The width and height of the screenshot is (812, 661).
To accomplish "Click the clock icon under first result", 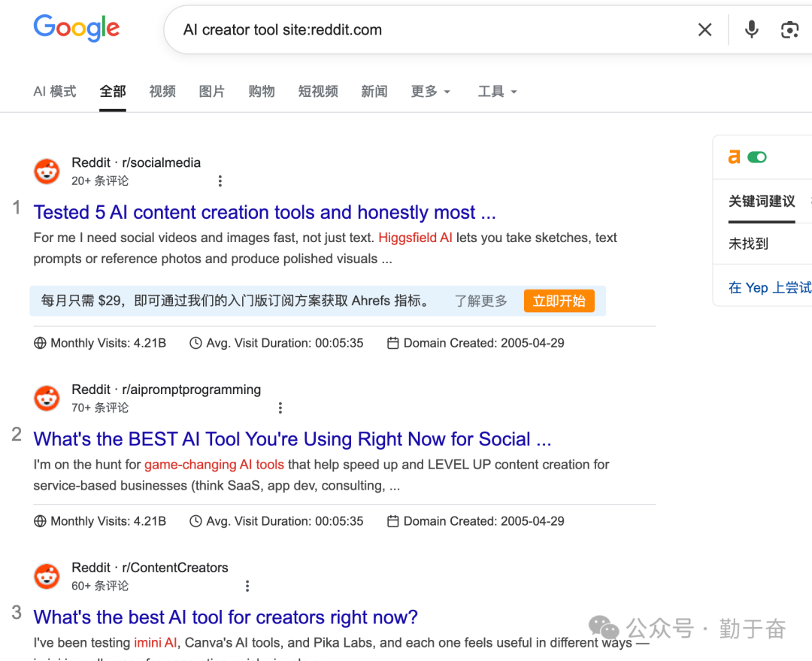I will [195, 343].
